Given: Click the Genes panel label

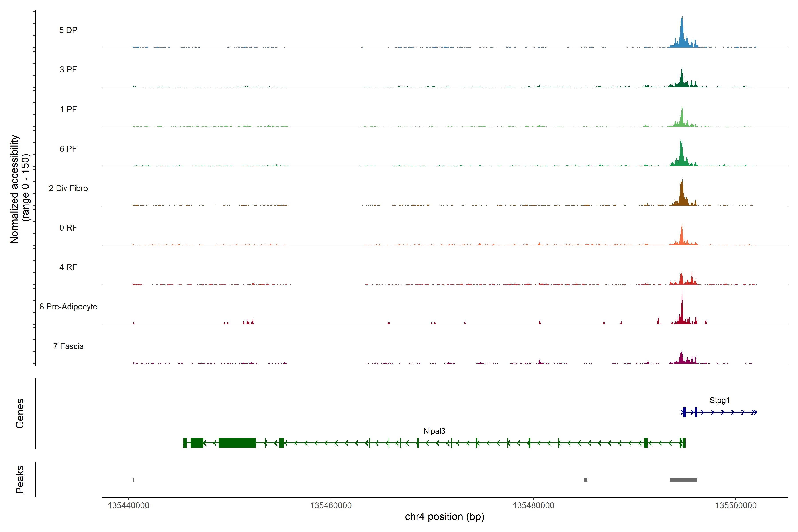Looking at the screenshot, I should point(20,414).
